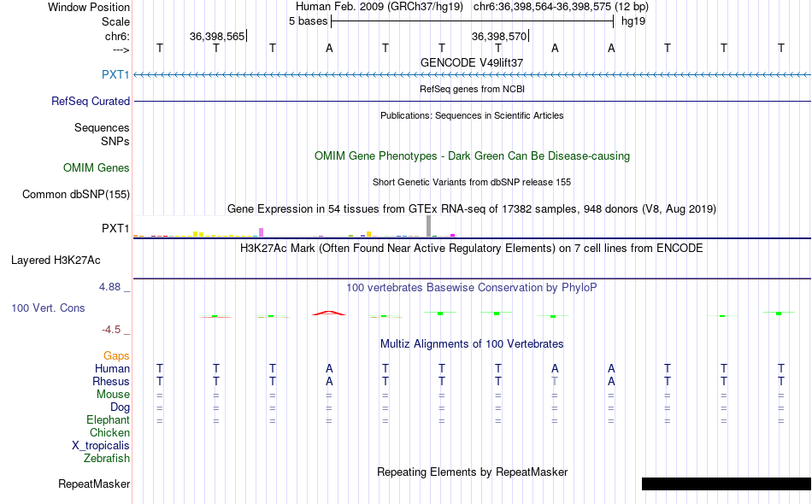
Task: Click the black PXT1 GTEx expression label
Action: click(x=115, y=228)
